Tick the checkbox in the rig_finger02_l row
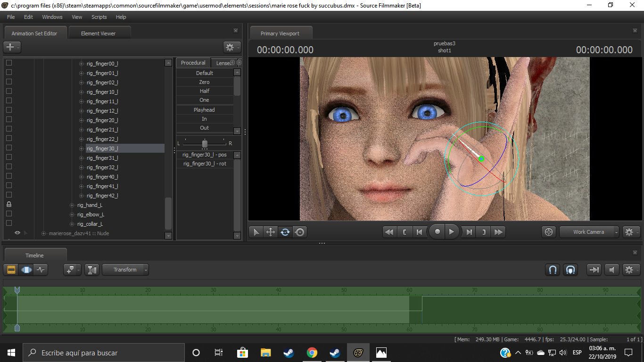 tap(8, 82)
